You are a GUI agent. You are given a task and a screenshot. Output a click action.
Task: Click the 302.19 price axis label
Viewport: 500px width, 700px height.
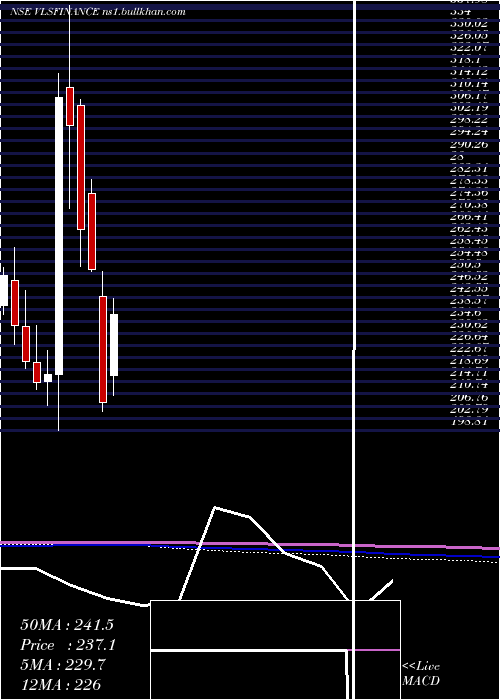pyautogui.click(x=468, y=108)
